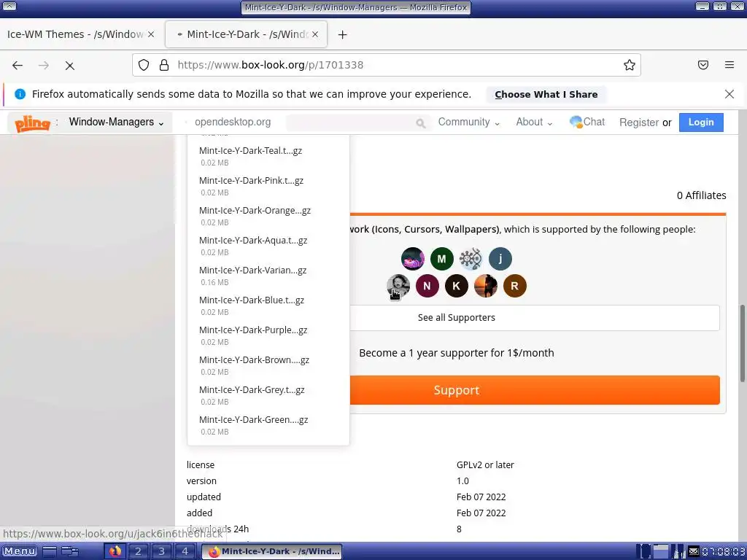747x560 pixels.
Task: Click the '0 Affiliates' text
Action: pos(701,195)
